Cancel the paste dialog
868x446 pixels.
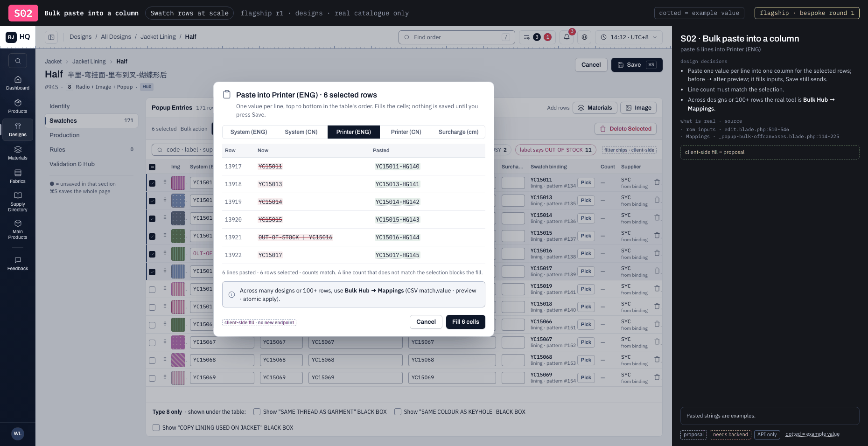426,322
